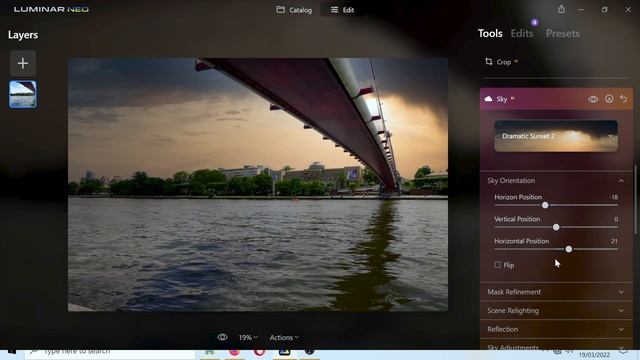Click the cloud icon of Sky tool

click(x=488, y=99)
